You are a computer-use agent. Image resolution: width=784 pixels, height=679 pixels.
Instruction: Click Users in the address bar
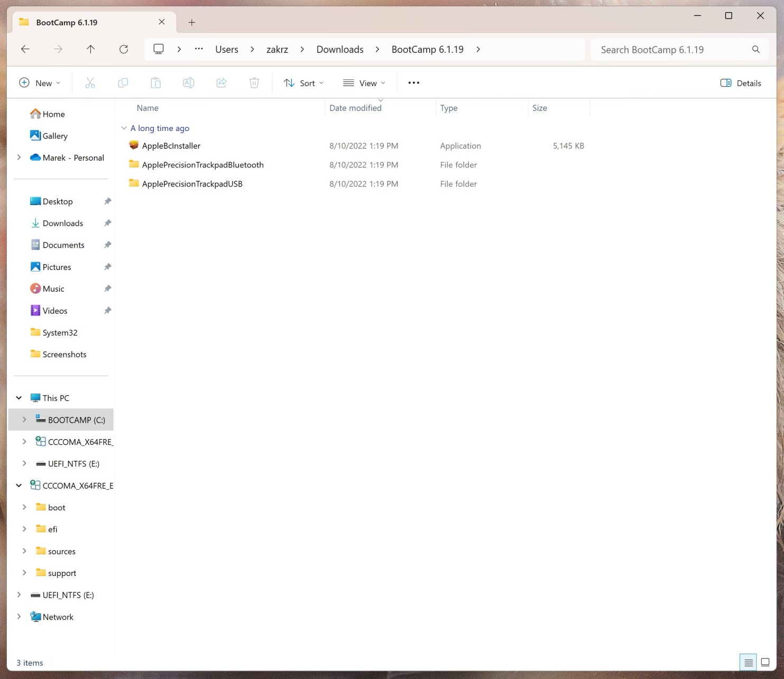click(227, 49)
